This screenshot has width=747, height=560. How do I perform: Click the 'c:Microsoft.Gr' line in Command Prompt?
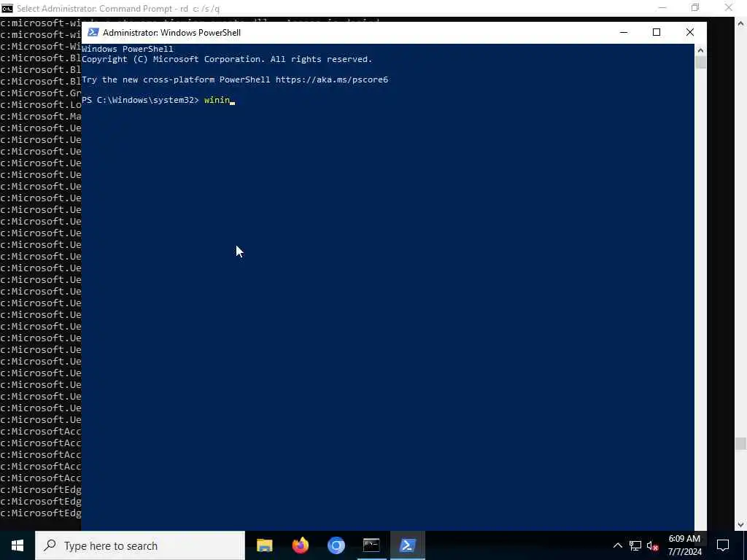(41, 93)
